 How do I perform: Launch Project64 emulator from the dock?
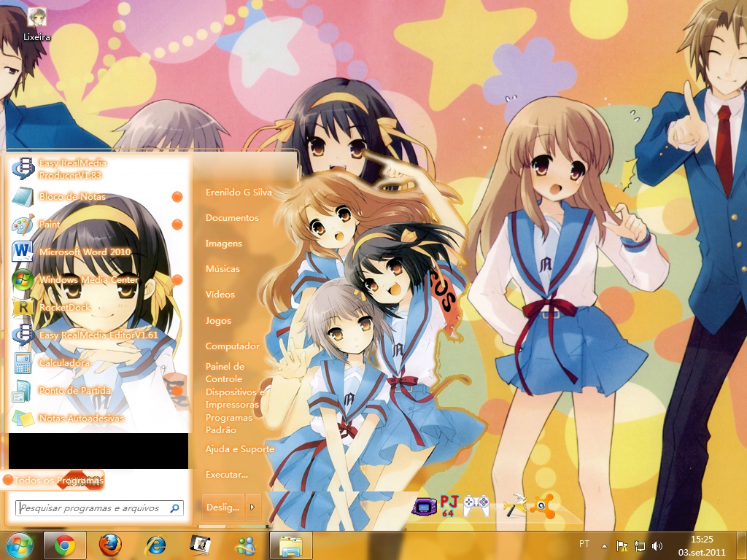click(x=449, y=505)
